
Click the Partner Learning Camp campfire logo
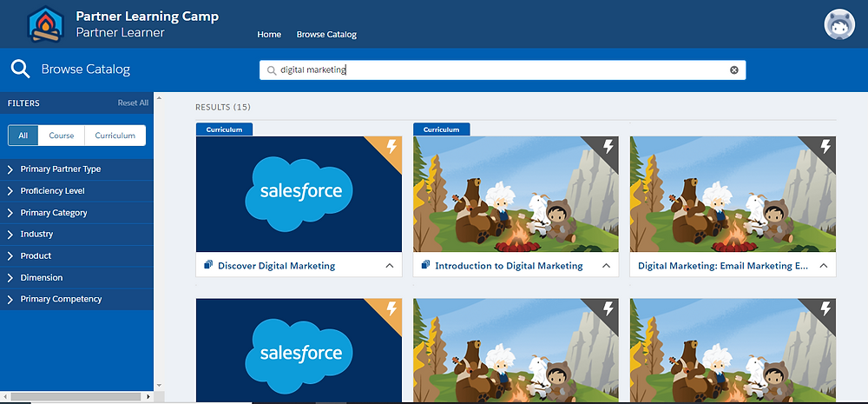click(x=46, y=23)
